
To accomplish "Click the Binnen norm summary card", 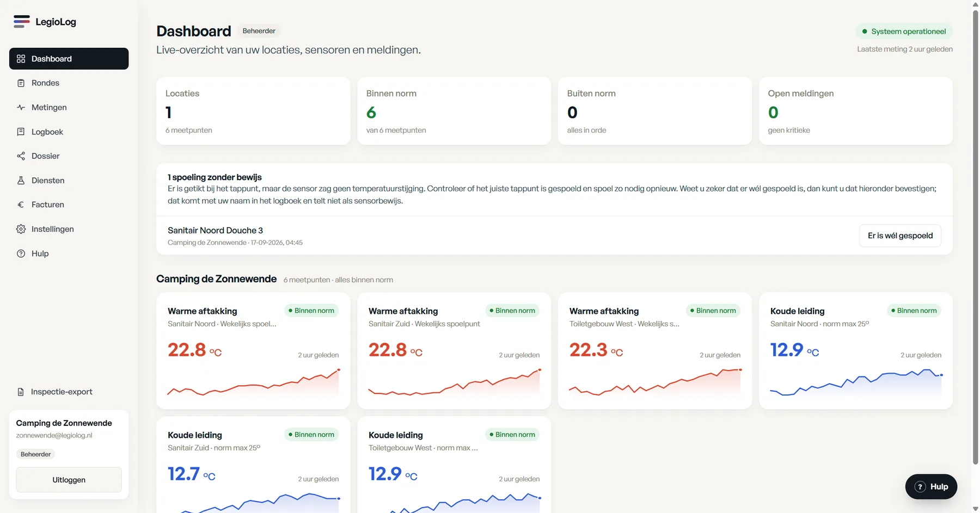I will coord(454,111).
